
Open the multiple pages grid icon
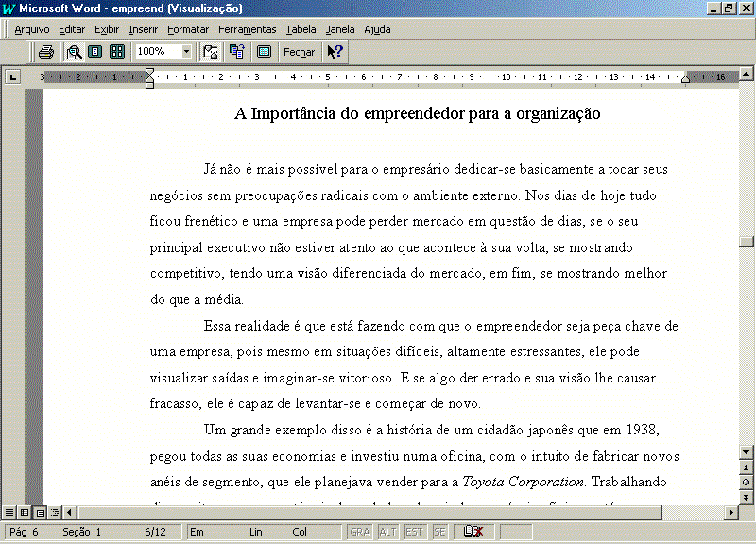pos(117,52)
